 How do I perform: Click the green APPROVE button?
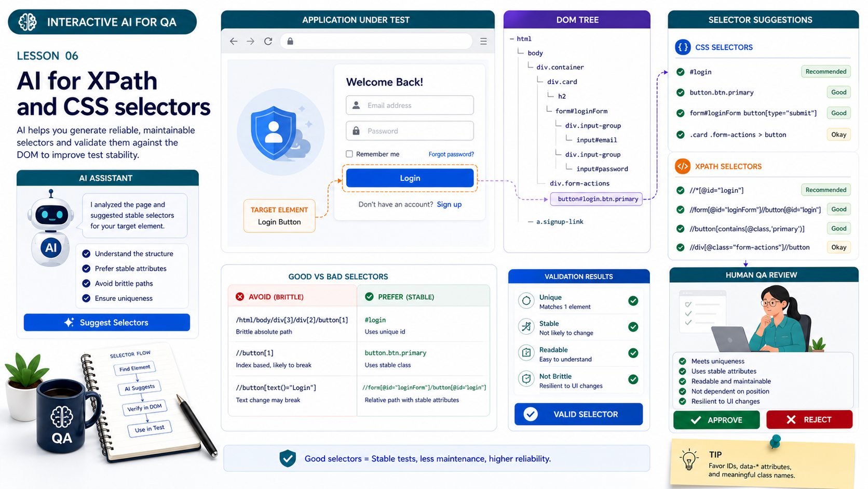tap(716, 420)
